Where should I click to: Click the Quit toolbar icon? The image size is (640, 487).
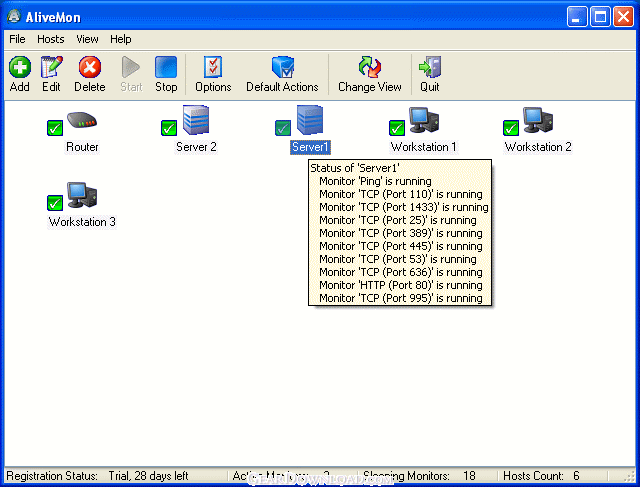tap(430, 67)
